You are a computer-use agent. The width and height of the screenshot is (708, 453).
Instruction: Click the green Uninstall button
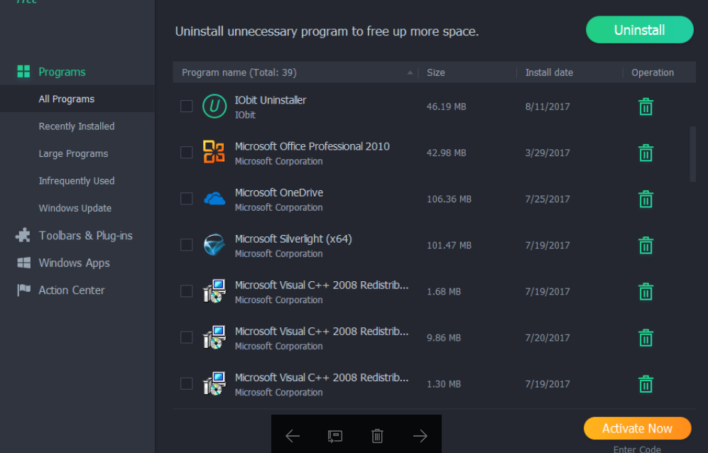click(x=639, y=30)
